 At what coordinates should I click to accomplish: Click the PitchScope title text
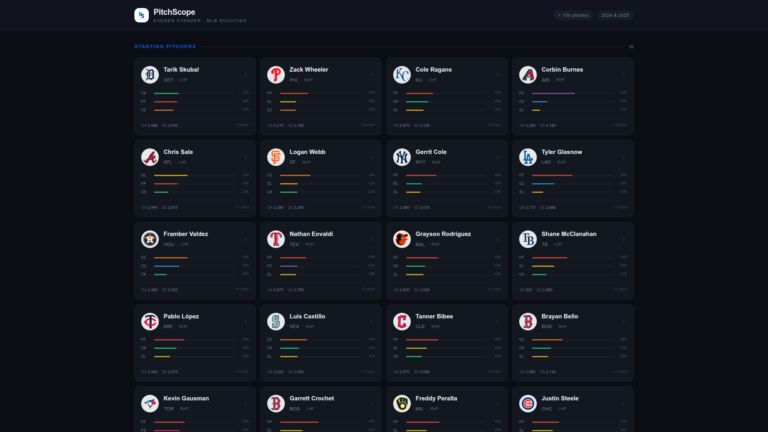[x=174, y=12]
